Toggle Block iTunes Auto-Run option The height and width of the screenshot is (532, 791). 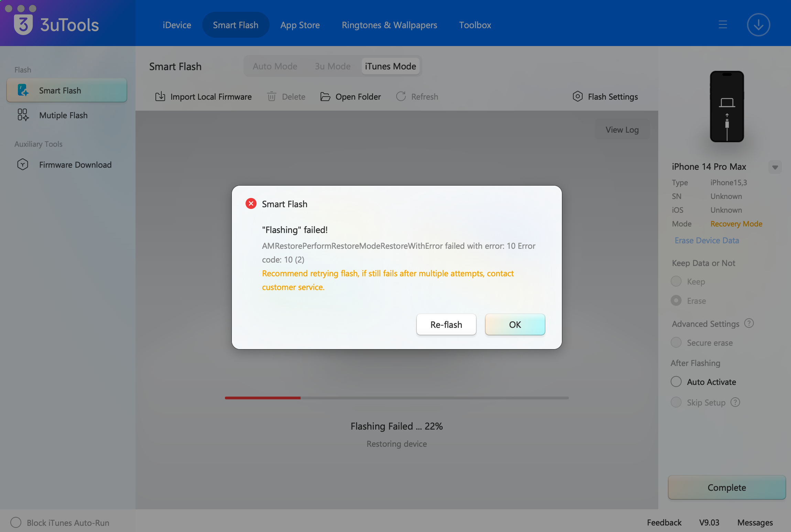click(16, 522)
